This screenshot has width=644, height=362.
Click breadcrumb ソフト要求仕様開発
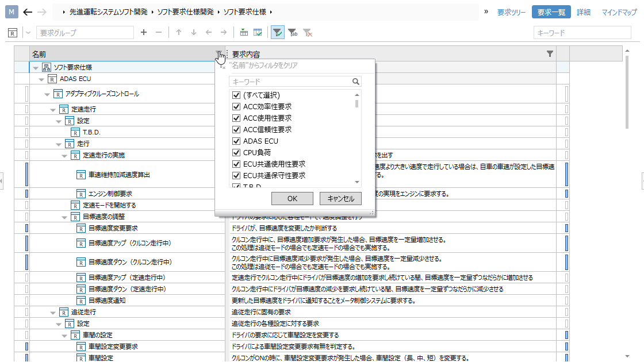coord(186,12)
